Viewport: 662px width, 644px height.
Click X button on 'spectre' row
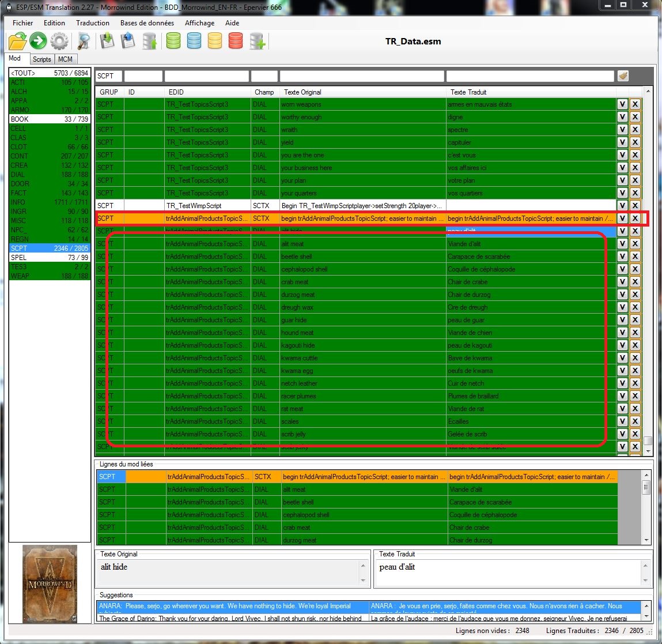click(635, 130)
